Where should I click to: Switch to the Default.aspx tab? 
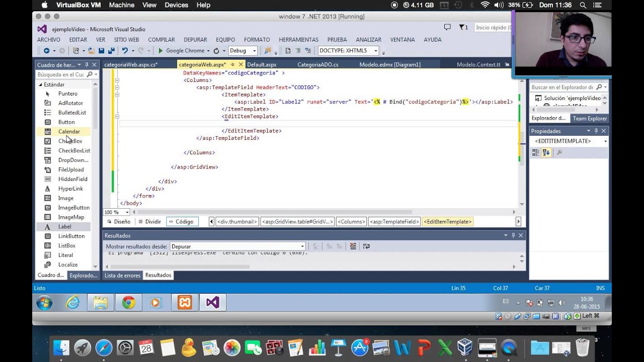tap(262, 65)
